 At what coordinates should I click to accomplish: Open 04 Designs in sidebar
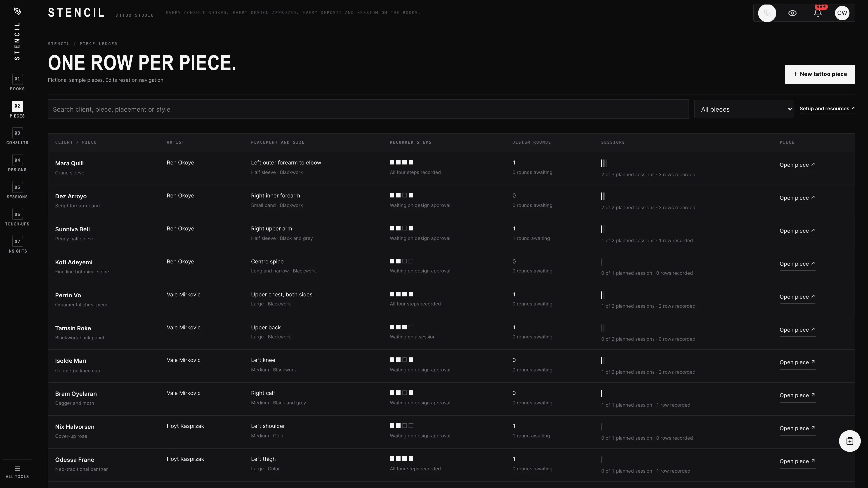pyautogui.click(x=17, y=163)
